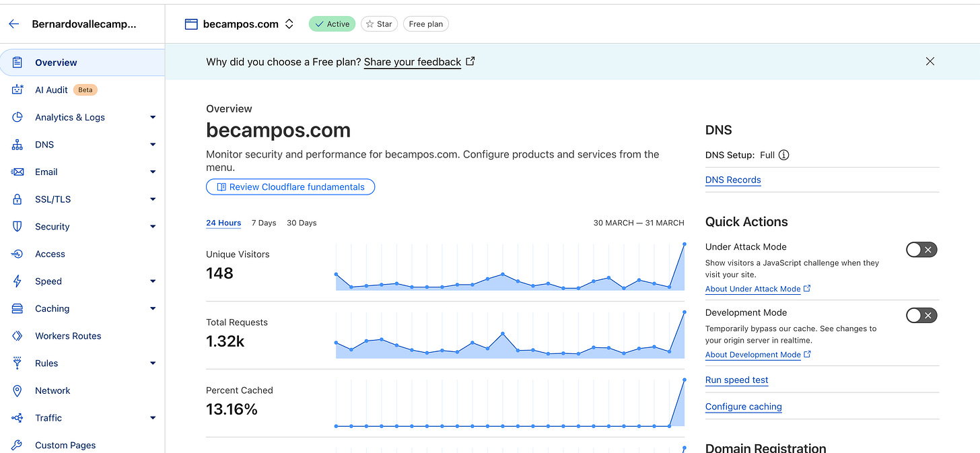980x453 pixels.
Task: Click external link icon next to About Development Mode
Action: tap(807, 354)
